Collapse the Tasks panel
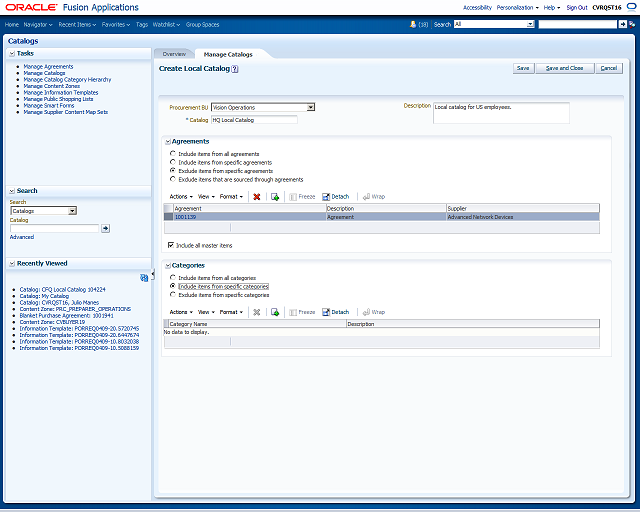Screen dimensions: 640x512 point(12,53)
